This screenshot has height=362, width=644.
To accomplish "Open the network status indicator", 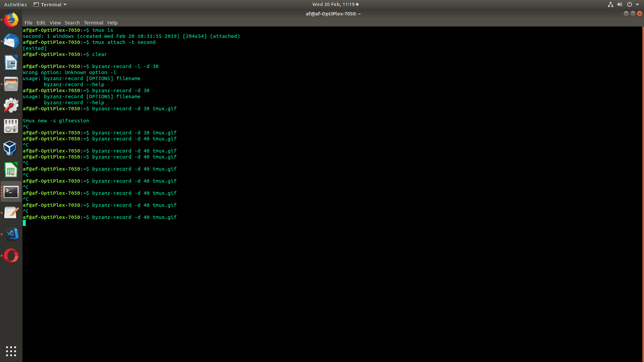I will coord(610,4).
